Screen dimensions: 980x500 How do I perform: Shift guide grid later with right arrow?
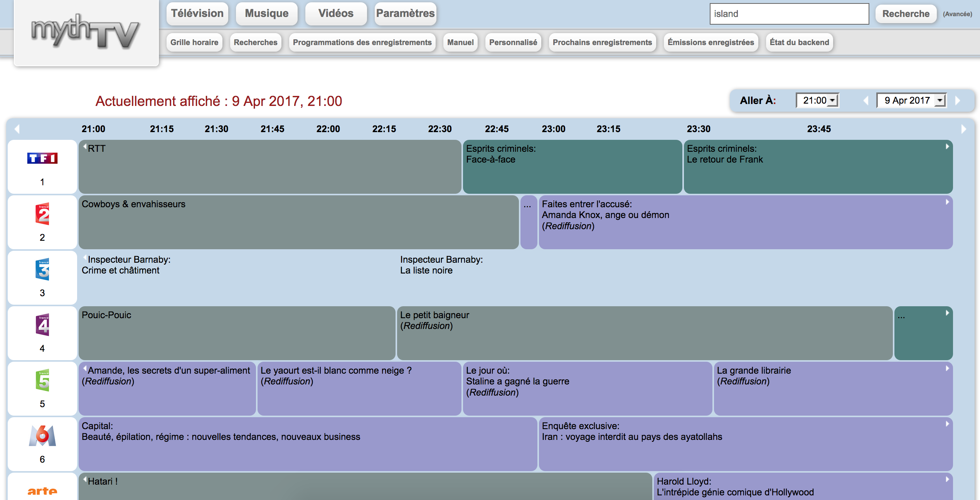pos(963,129)
